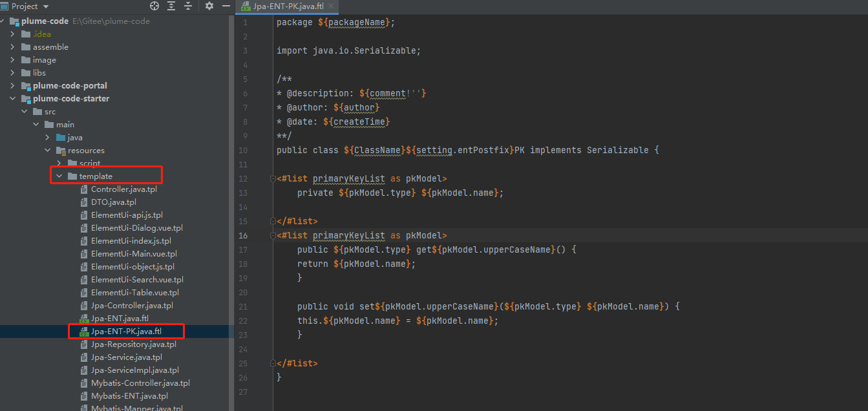Close the Jpa-ENT-PK.java.ftl editor tab

(x=331, y=6)
